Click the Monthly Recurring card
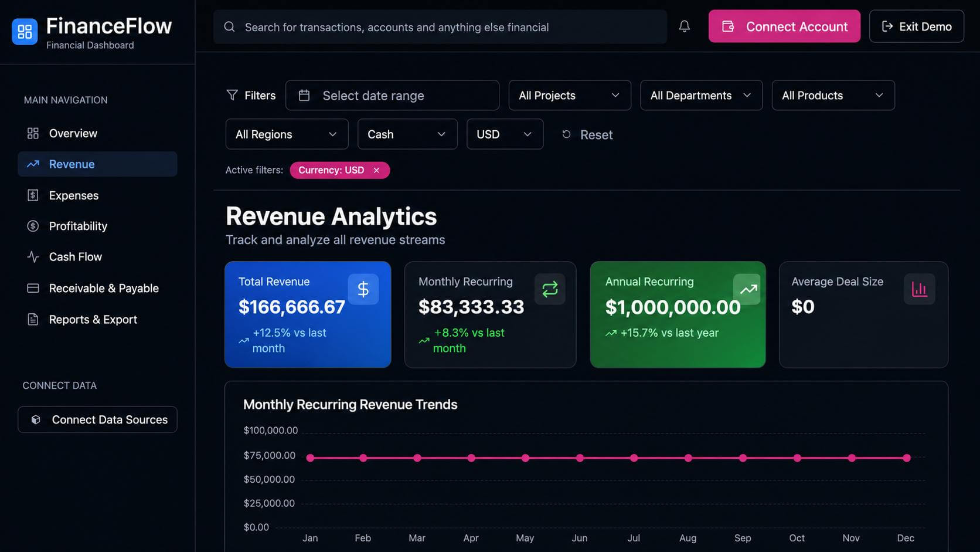Viewport: 980px width, 552px height. point(490,314)
